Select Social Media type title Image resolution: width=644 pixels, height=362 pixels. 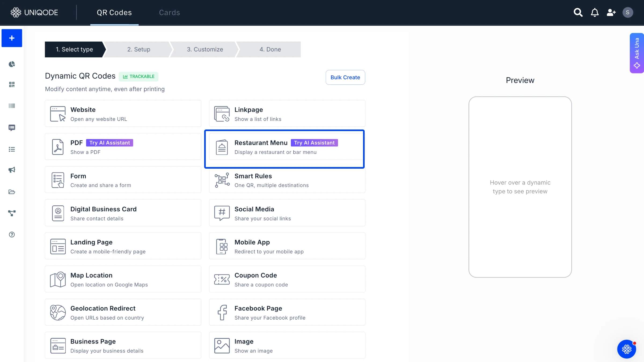(254, 209)
